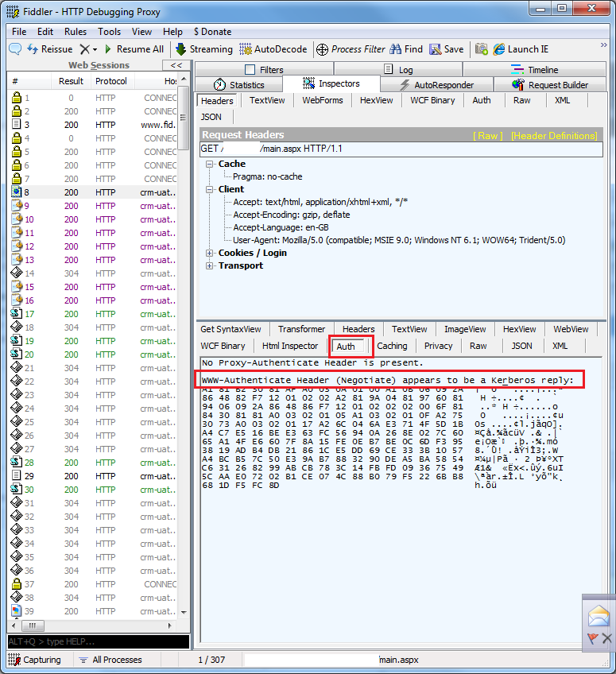Open the Statistics tab

click(x=239, y=85)
